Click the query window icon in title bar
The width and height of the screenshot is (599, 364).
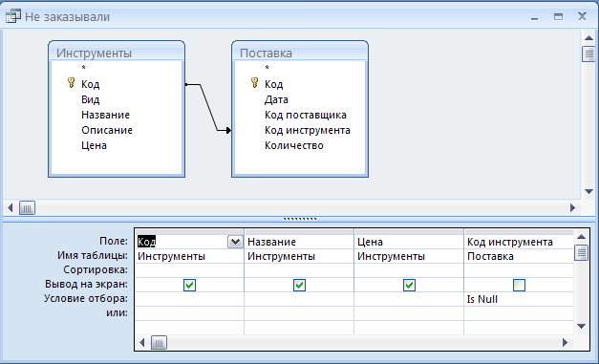pyautogui.click(x=12, y=16)
